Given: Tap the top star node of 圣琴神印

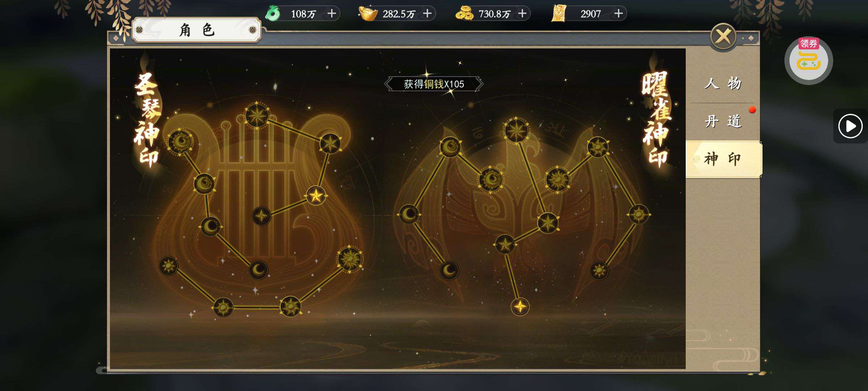Looking at the screenshot, I should click(257, 116).
